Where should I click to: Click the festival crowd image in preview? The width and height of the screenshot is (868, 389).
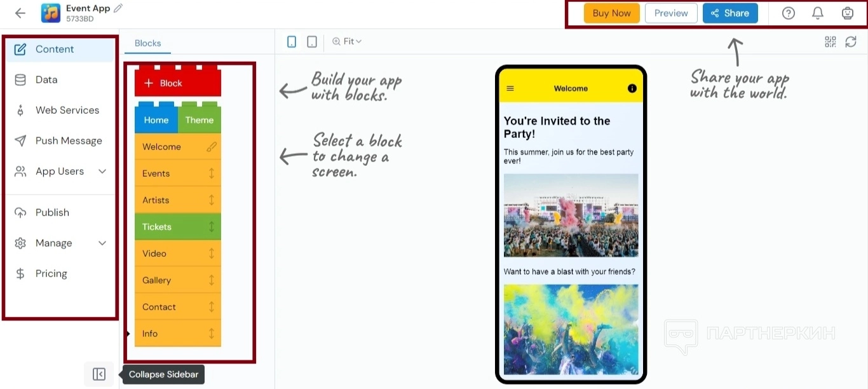tap(571, 215)
